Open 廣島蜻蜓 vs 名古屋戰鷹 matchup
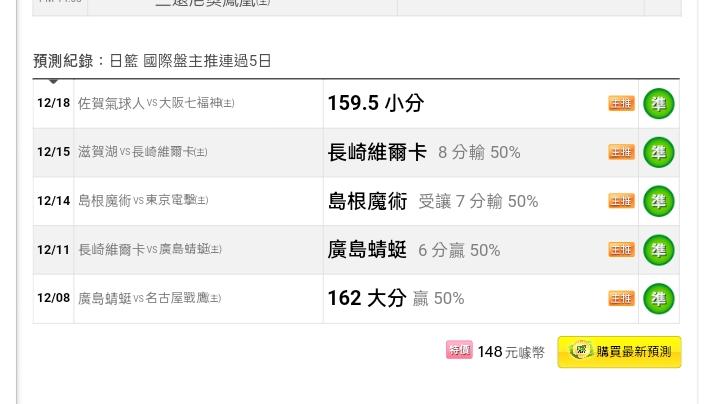The width and height of the screenshot is (720, 404). [149, 298]
